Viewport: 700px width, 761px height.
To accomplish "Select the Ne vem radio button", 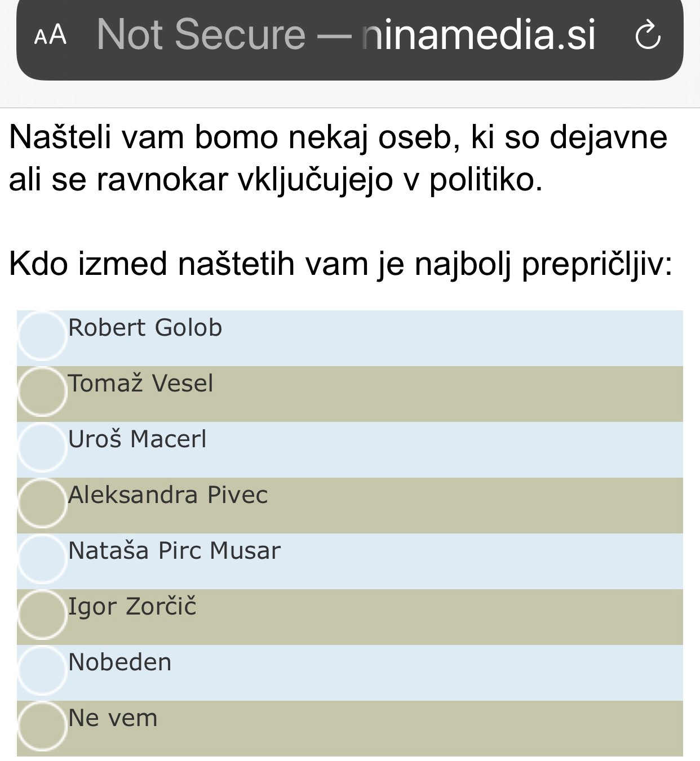I will click(x=42, y=727).
